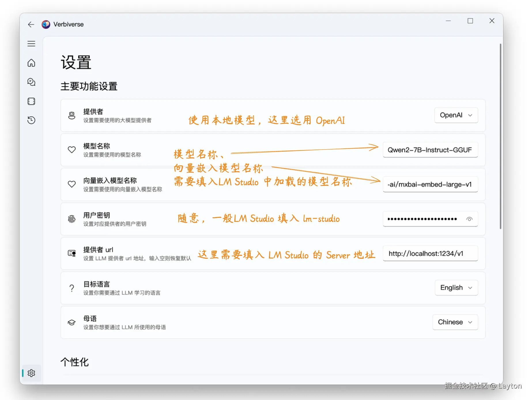Click the description 设置对应提供者的用户密钥

point(115,224)
